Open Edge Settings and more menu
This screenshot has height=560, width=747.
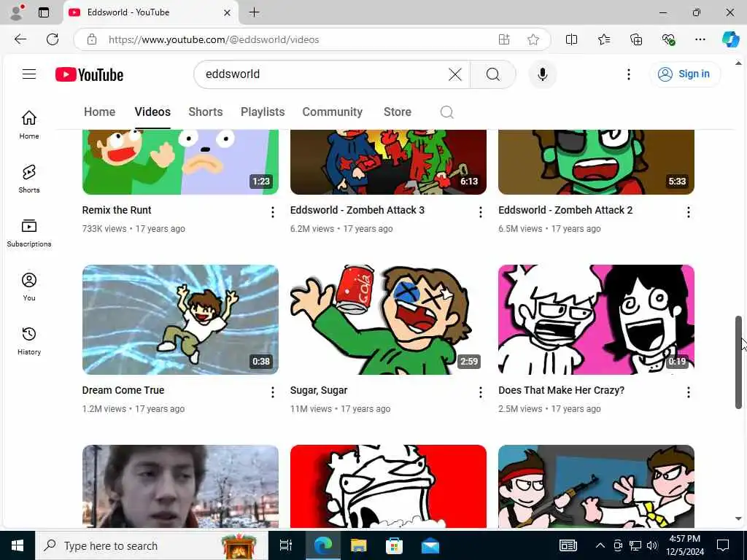(700, 39)
